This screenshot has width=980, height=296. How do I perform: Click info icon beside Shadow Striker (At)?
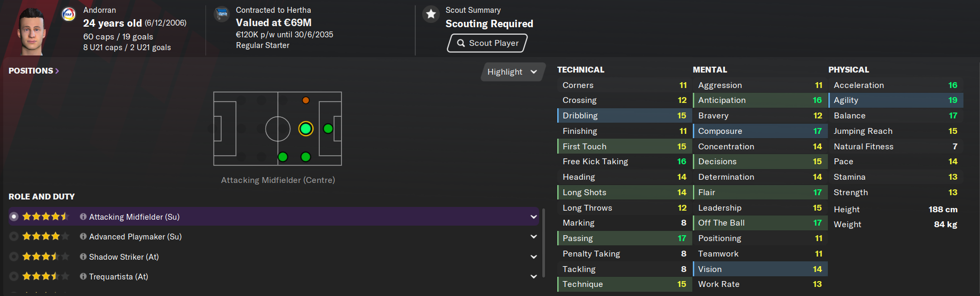[83, 257]
